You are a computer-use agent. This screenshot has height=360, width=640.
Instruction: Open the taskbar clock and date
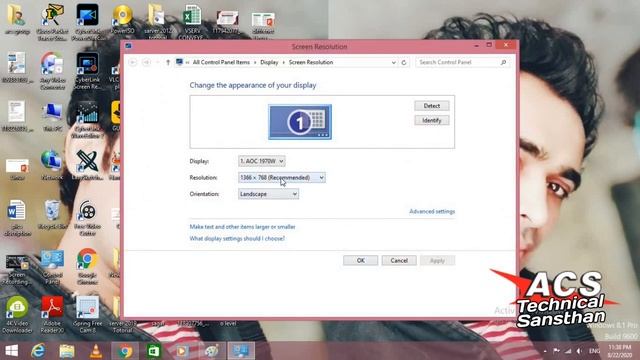[x=619, y=351]
